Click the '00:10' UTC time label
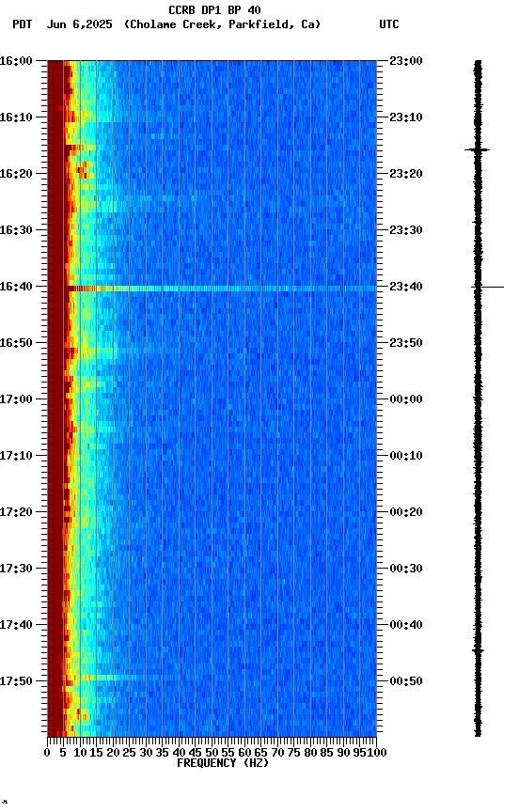This screenshot has width=519, height=812. [x=406, y=456]
